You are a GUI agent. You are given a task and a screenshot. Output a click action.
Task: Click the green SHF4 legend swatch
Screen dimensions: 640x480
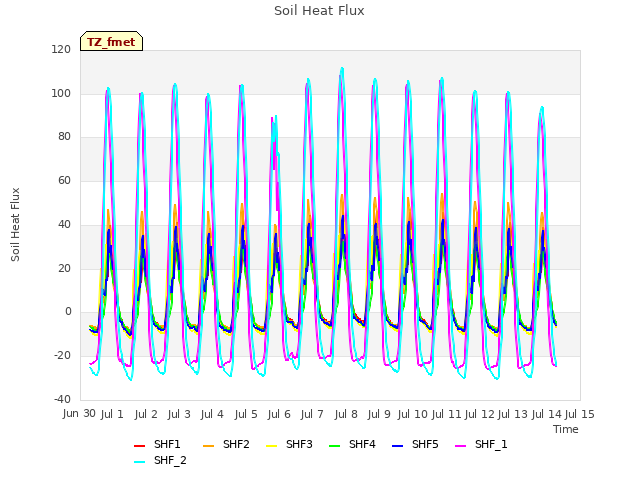click(334, 445)
